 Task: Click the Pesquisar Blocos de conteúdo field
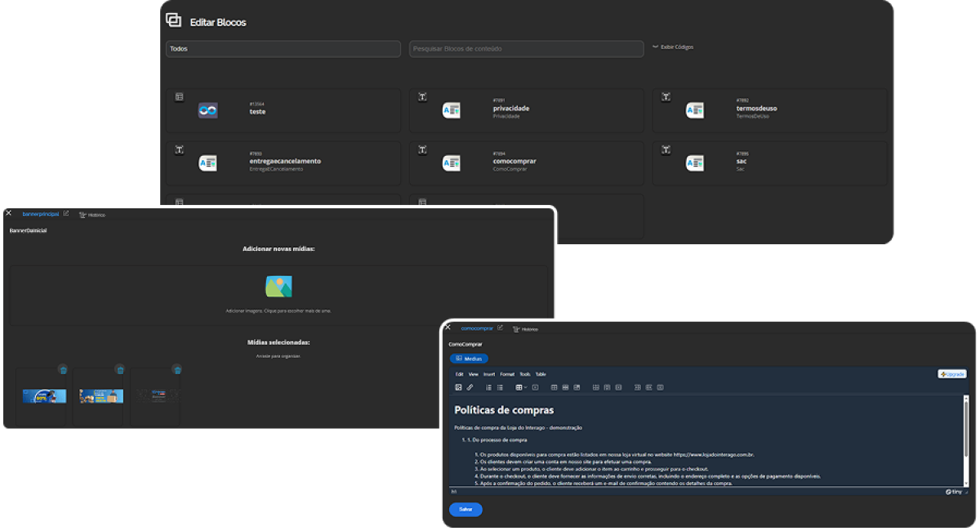click(x=527, y=49)
